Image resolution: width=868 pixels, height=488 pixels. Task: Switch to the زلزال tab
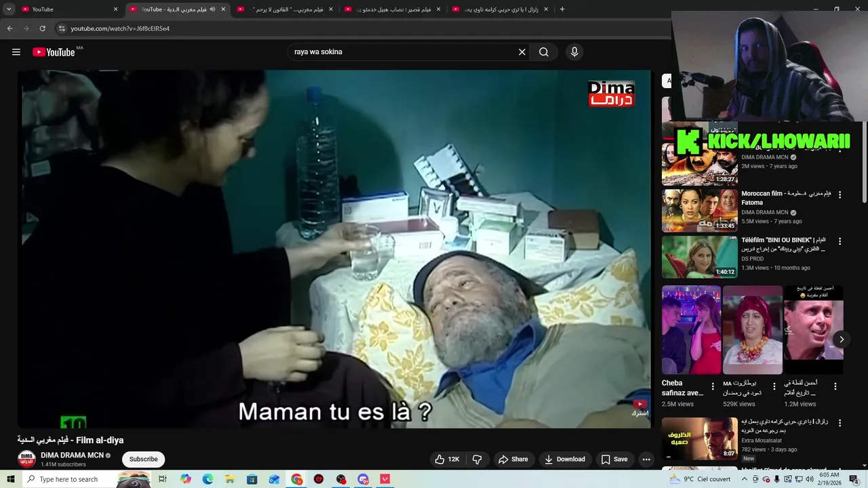[500, 9]
